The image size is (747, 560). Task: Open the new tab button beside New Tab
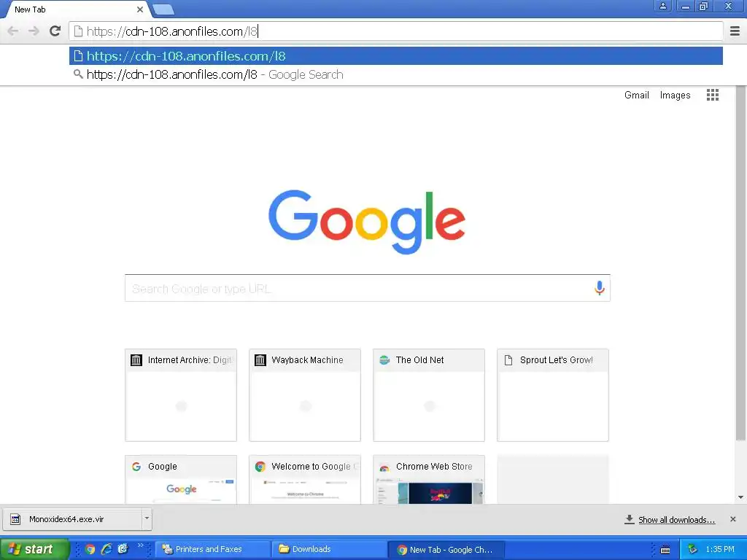coord(163,9)
